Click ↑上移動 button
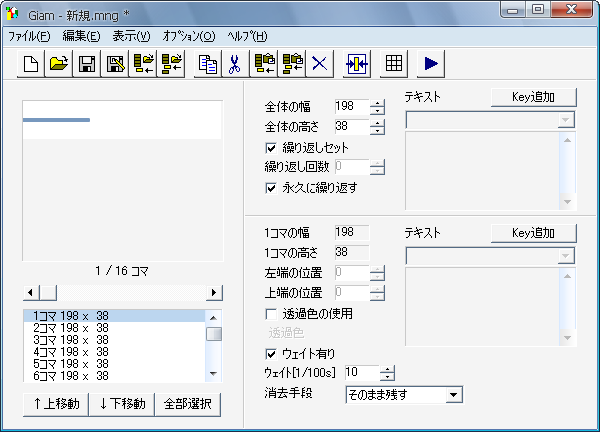 (56, 404)
